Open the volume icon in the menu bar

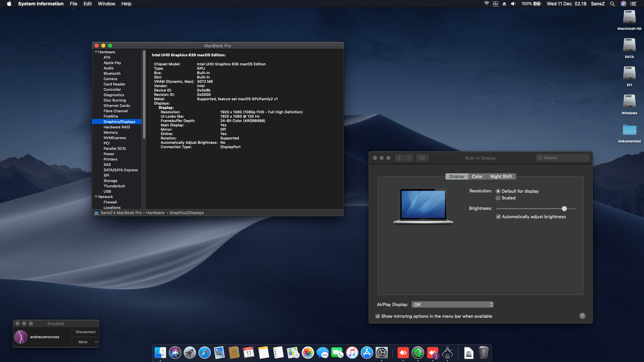513,4
